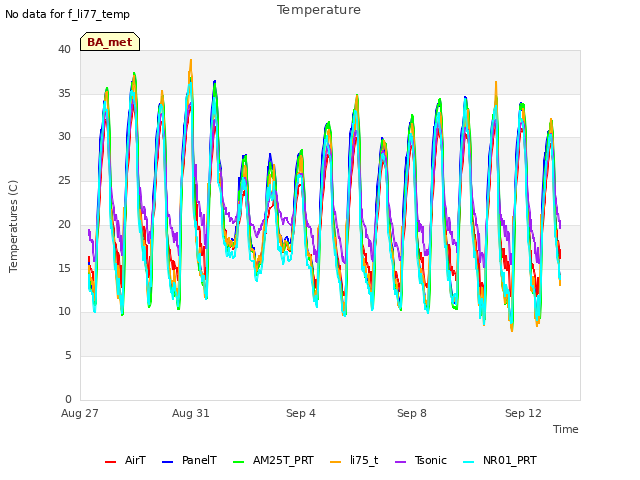Screen dimensions: 640x480
Task: Click the cyan NR01_PRT color swatch
Action: 469,462
